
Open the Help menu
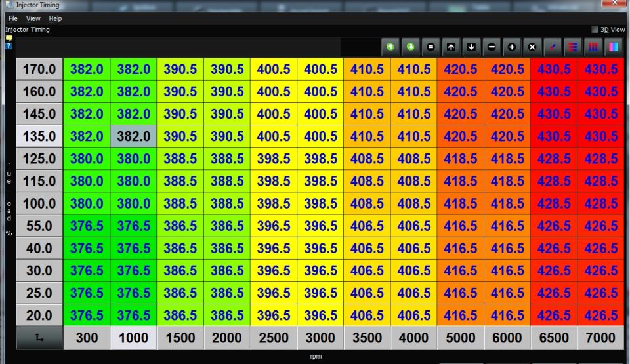55,18
